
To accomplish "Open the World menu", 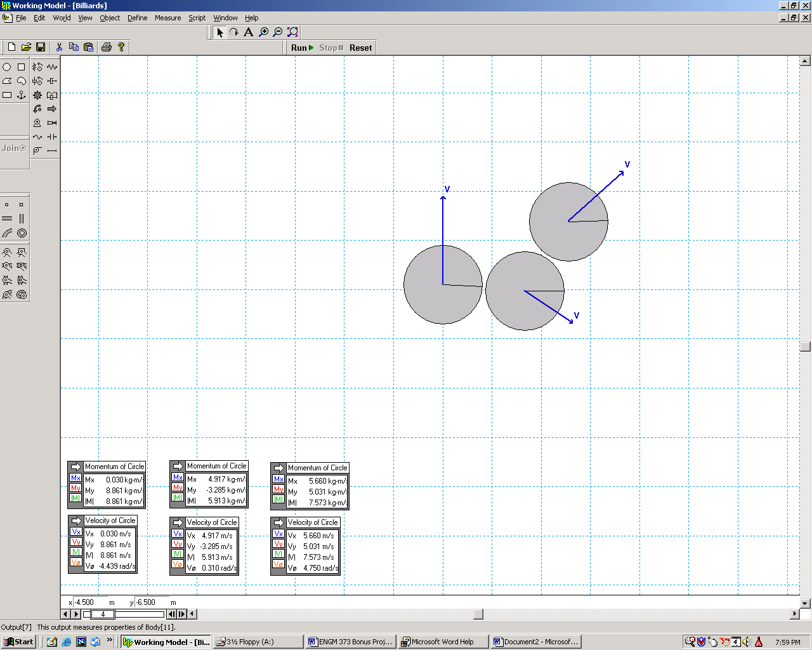I will [62, 18].
